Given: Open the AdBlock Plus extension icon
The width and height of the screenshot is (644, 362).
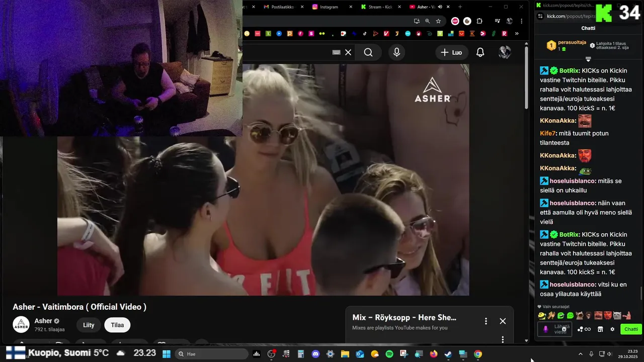Looking at the screenshot, I should coord(455,21).
